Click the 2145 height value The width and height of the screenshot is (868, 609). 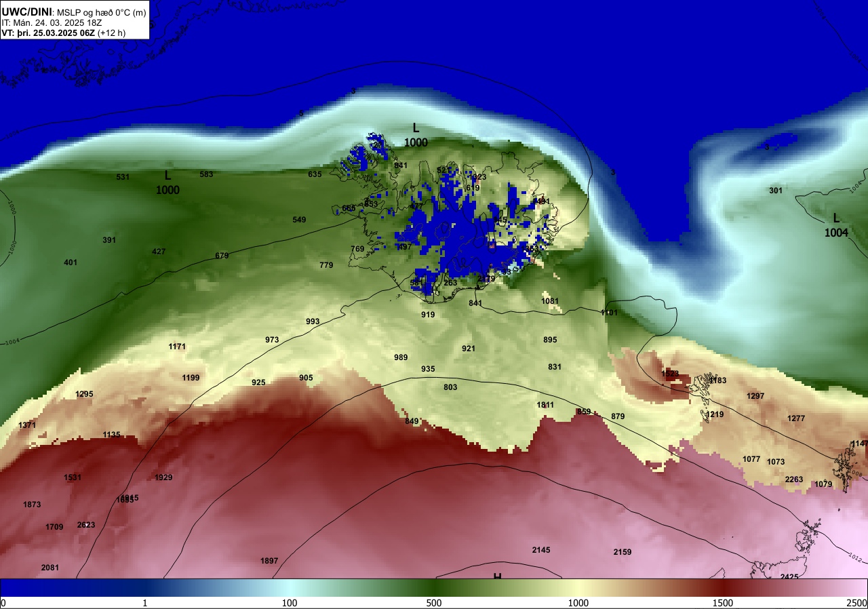pyautogui.click(x=541, y=550)
